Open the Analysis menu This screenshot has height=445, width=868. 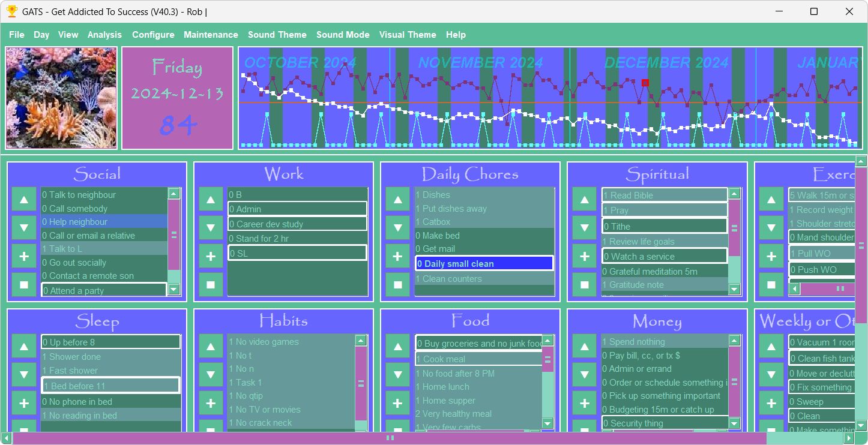coord(104,35)
